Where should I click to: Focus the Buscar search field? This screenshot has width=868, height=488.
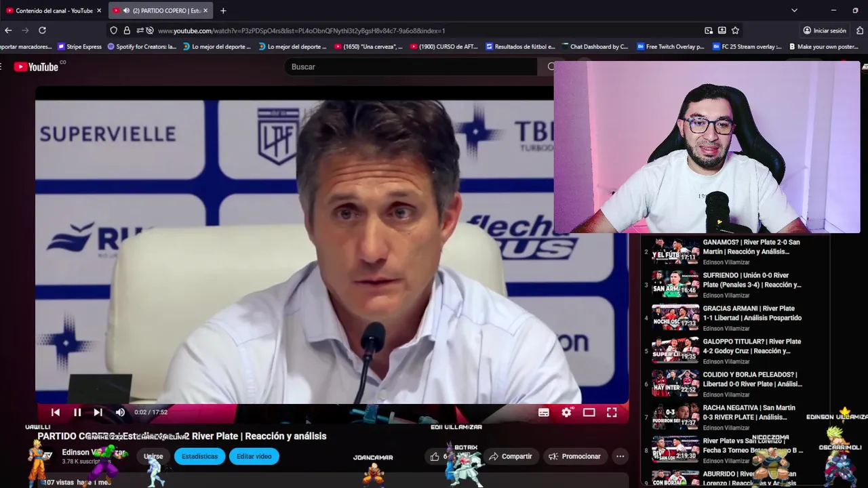(410, 66)
